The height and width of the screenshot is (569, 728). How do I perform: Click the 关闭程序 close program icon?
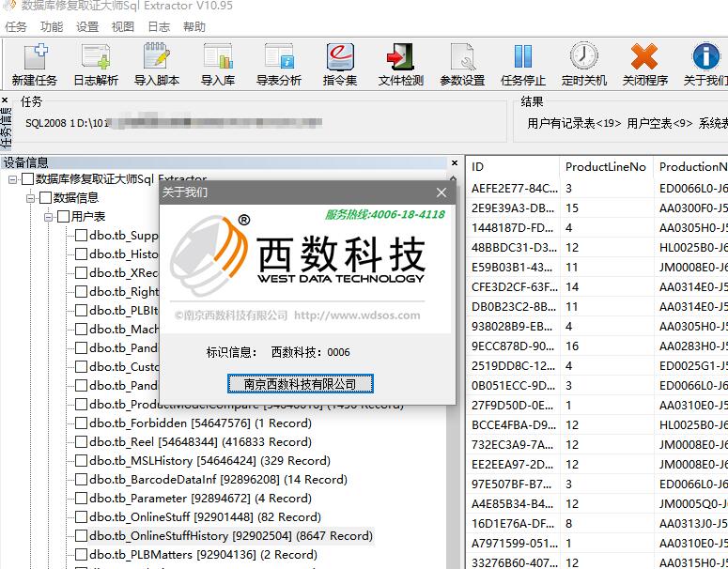click(x=645, y=64)
